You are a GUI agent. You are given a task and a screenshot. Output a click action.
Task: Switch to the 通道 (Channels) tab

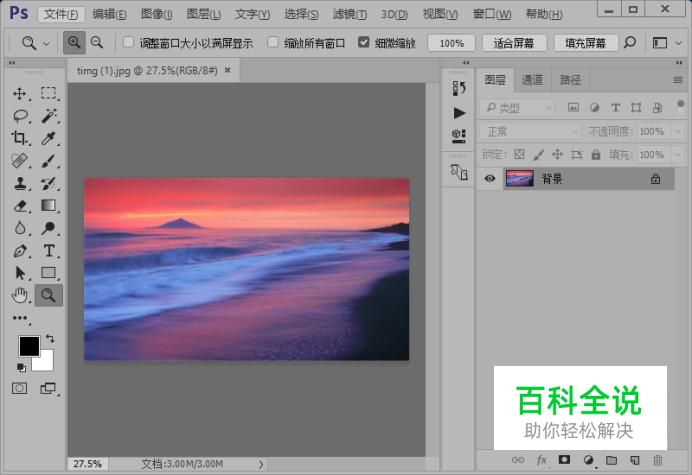pos(532,80)
